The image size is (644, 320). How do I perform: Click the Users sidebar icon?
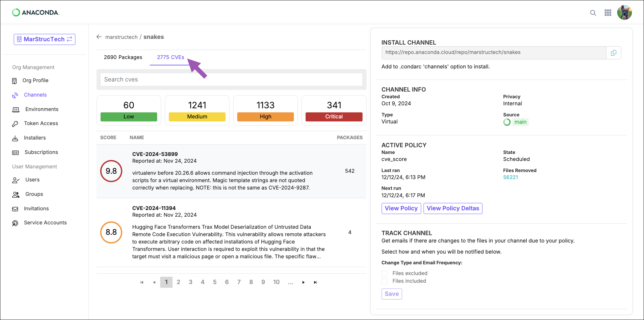point(16,180)
